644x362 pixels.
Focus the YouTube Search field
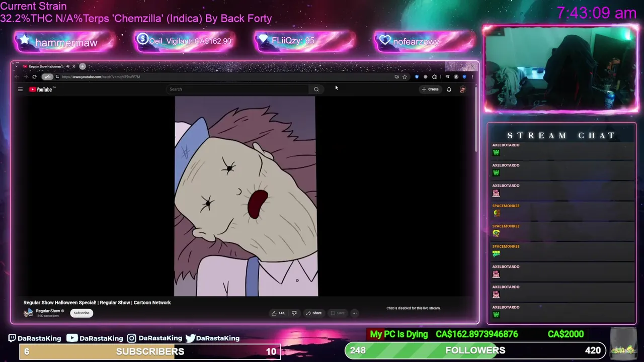pos(237,89)
